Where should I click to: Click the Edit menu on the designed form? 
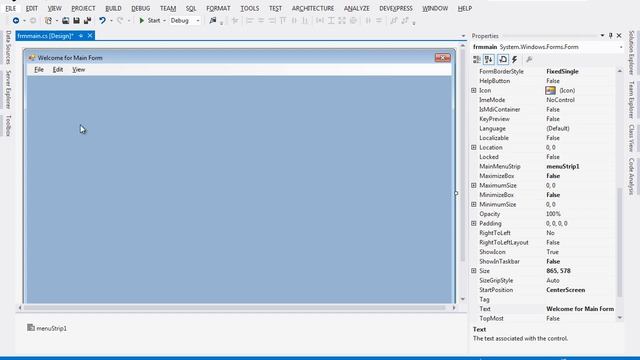58,70
